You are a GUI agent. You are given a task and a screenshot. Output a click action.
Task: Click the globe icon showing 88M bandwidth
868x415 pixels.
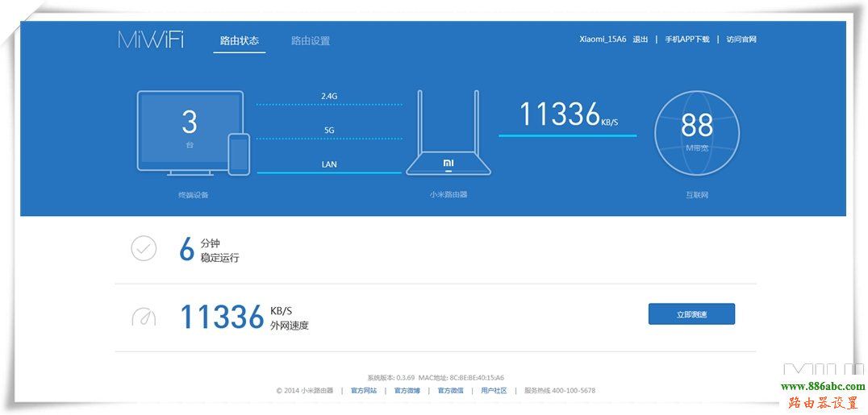697,133
